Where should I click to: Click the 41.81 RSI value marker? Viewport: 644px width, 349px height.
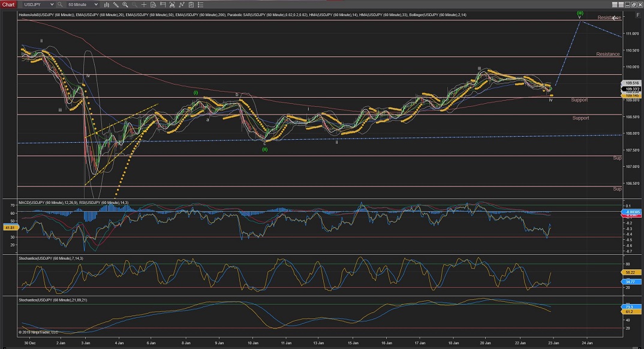pyautogui.click(x=10, y=227)
